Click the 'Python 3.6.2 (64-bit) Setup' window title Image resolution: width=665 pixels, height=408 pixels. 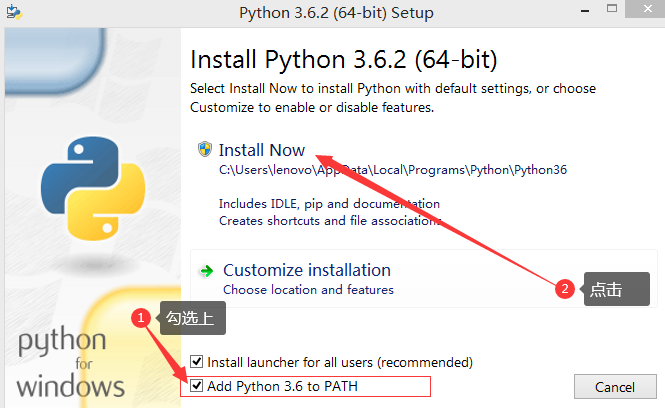(336, 13)
